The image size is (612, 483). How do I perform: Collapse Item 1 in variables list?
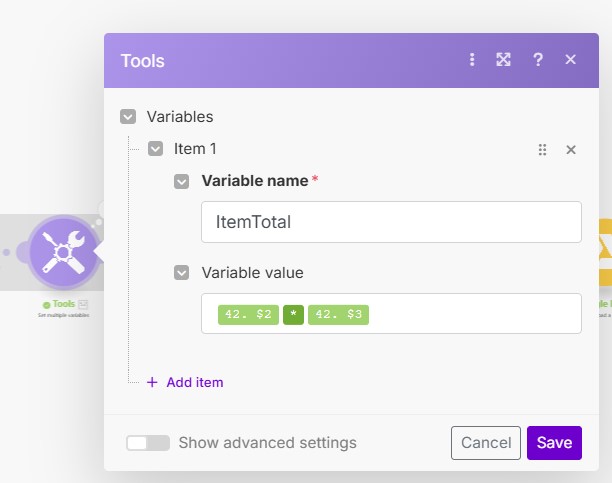coord(155,149)
